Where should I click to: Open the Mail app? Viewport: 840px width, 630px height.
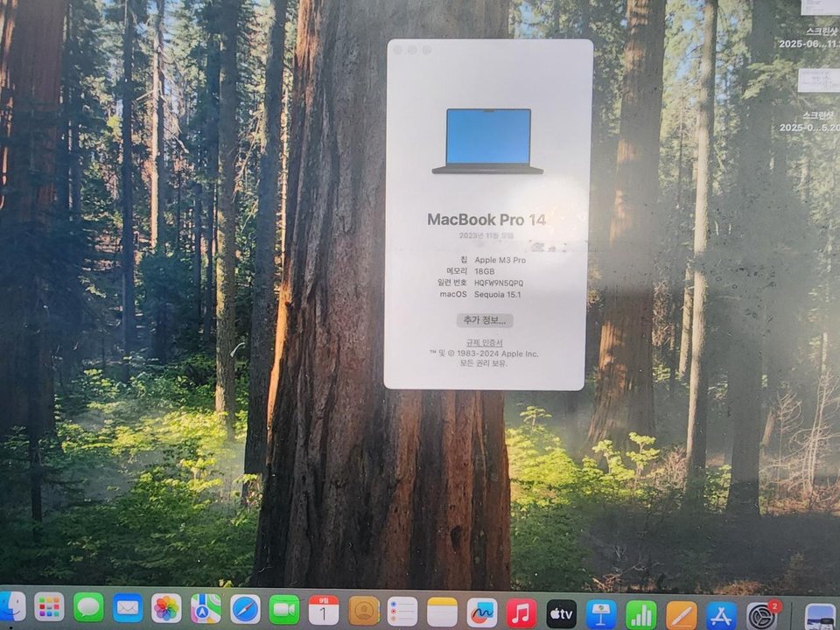128,608
